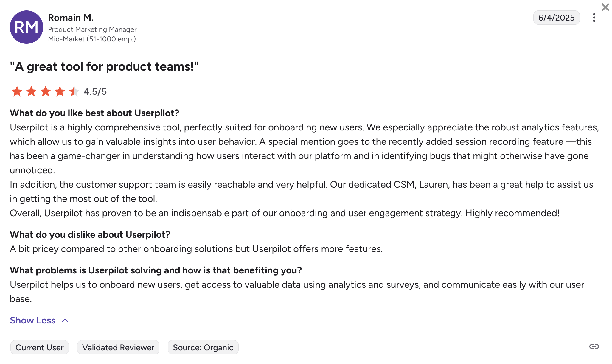This screenshot has width=612, height=364.
Task: Select the first red star in the rating
Action: tap(17, 91)
